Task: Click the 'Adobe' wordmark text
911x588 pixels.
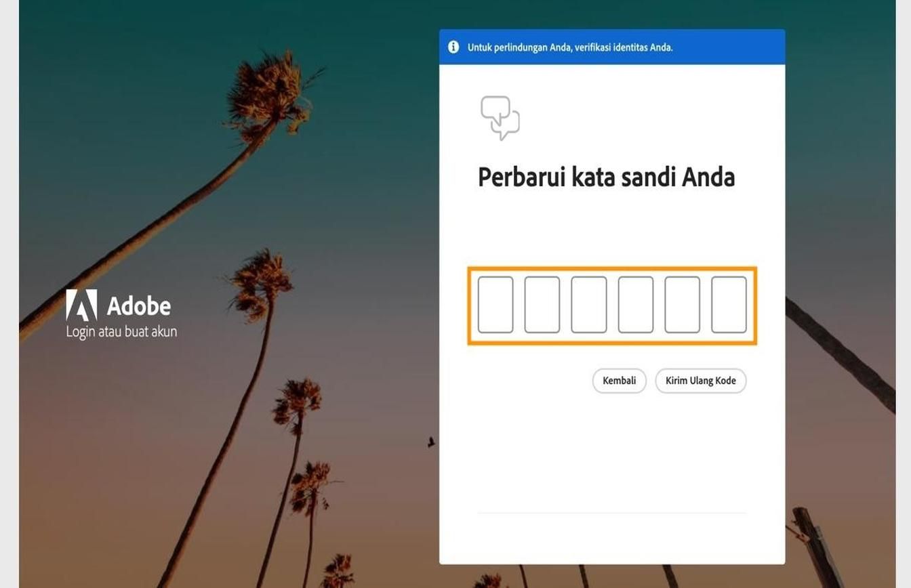Action: click(139, 306)
